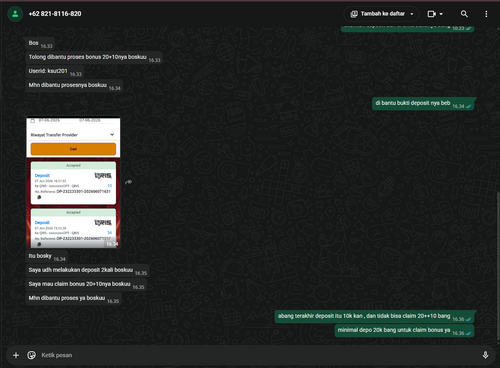The height and width of the screenshot is (368, 500).
Task: Select message 'Saya udh melakukan deposit 2kali boskuu'
Action: coord(88,270)
